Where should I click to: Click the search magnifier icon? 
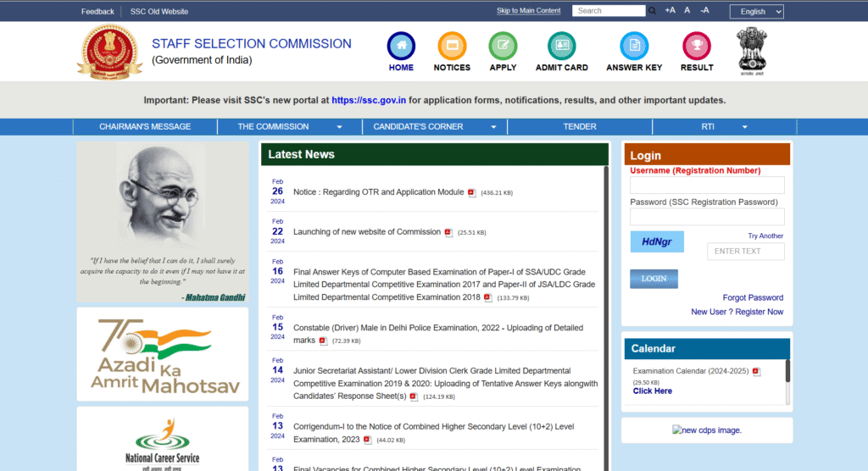652,10
